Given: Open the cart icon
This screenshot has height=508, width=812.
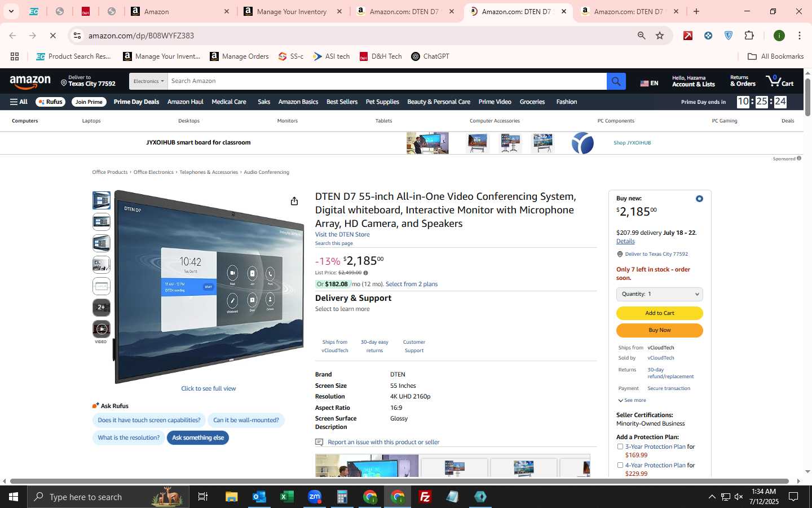Looking at the screenshot, I should tap(779, 81).
